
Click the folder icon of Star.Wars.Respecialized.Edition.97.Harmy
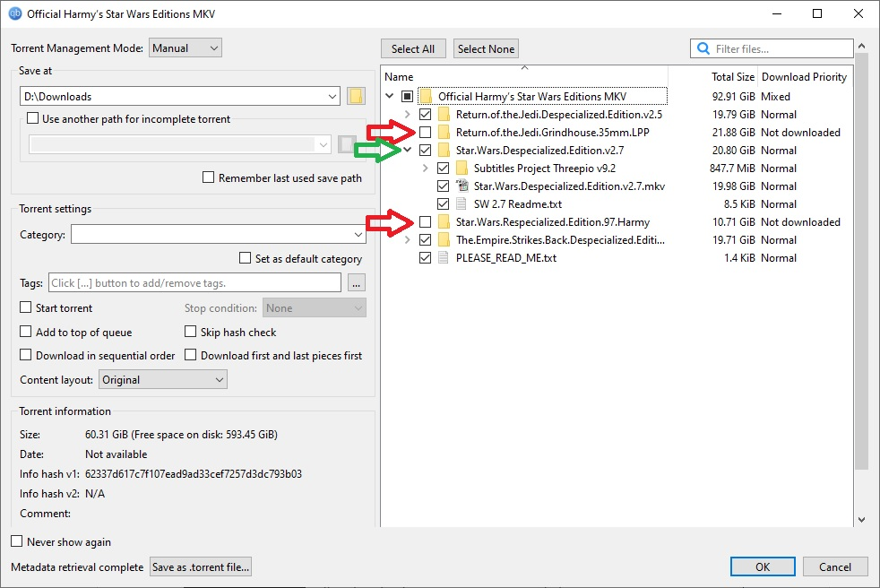(x=444, y=222)
